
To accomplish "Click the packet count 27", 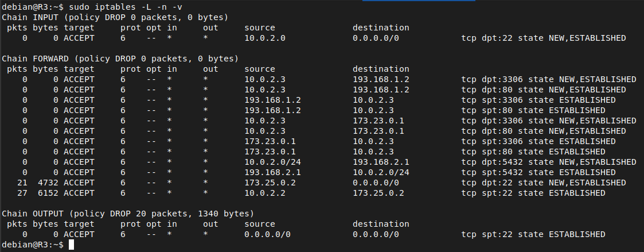I will pos(22,193).
